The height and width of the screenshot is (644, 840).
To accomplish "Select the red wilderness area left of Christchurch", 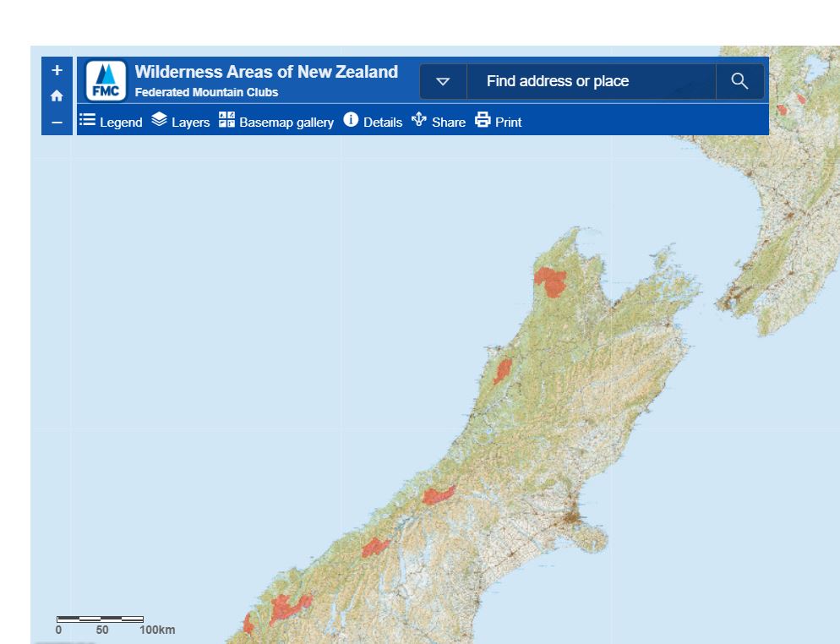I will [439, 495].
